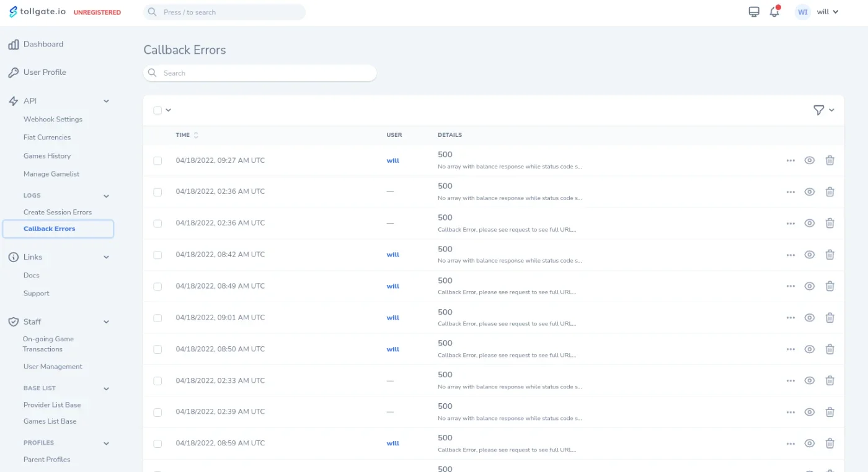Open Create Session Errors log
Screen dimensions: 868x472
pos(58,212)
